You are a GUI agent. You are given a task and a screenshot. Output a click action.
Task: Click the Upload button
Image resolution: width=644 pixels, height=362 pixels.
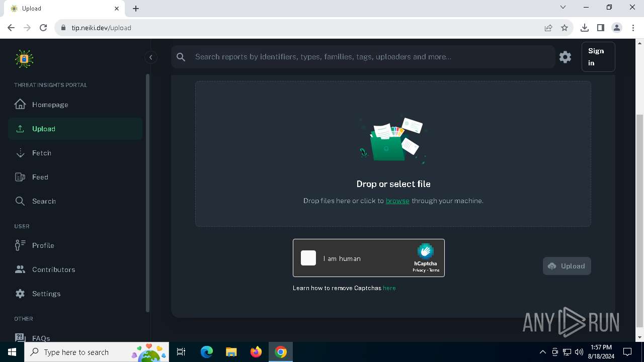coord(567,266)
